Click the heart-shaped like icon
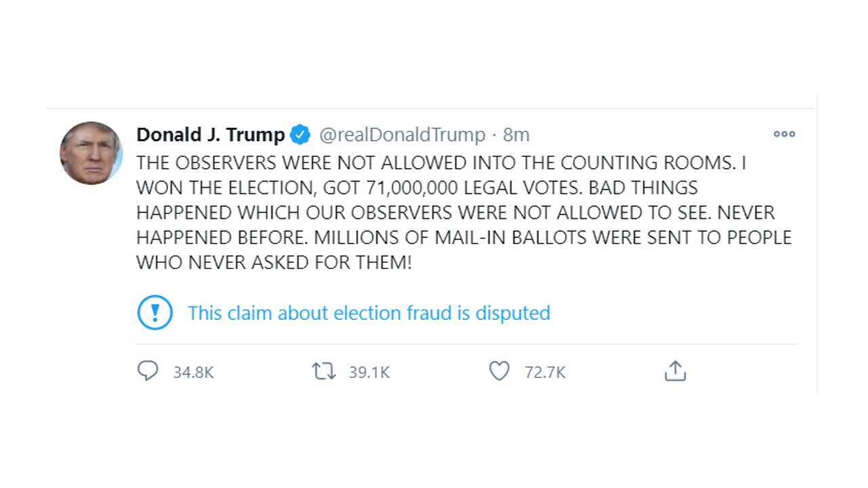 pyautogui.click(x=499, y=371)
